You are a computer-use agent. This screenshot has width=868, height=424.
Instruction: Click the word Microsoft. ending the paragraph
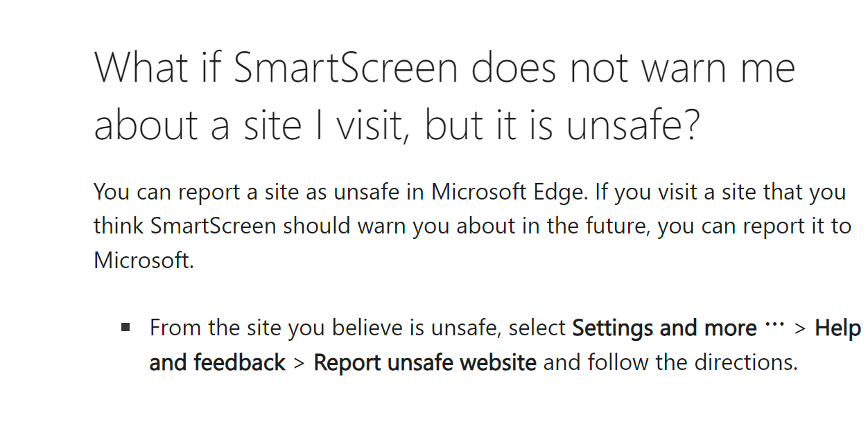pyautogui.click(x=144, y=261)
